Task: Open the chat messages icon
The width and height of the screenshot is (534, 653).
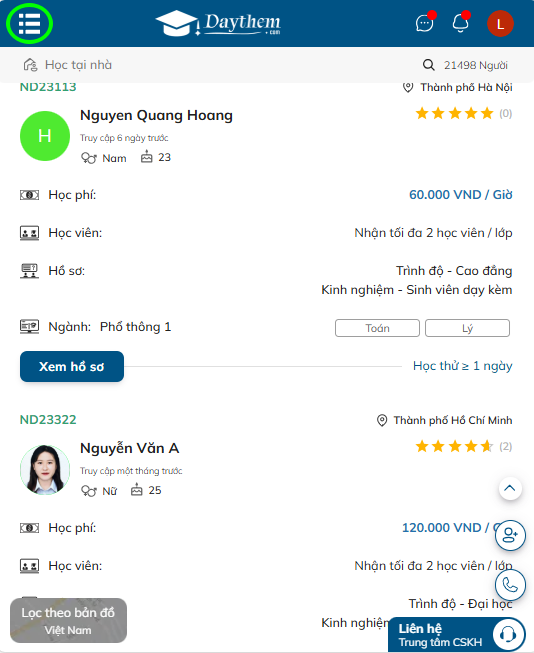Action: tap(424, 23)
